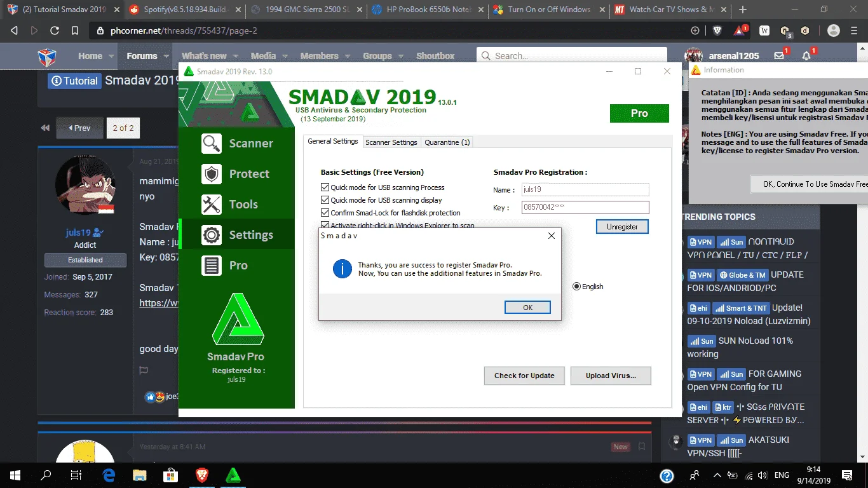Open the Protect section in Smadav sidebar
The image size is (868, 488).
[237, 174]
